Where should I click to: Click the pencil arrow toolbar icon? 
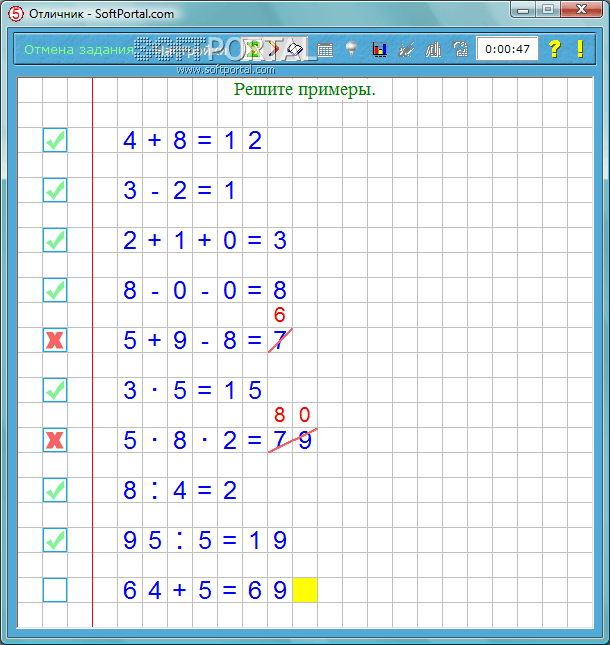coord(273,50)
